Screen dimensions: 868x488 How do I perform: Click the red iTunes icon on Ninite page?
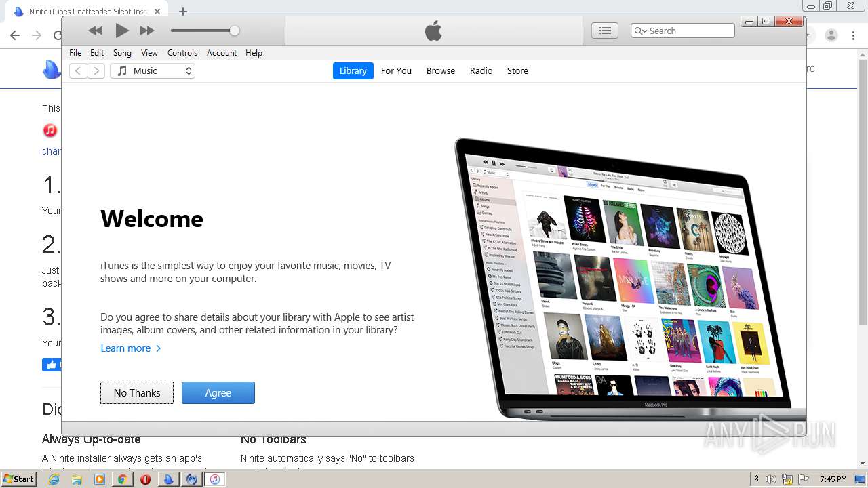pyautogui.click(x=50, y=130)
